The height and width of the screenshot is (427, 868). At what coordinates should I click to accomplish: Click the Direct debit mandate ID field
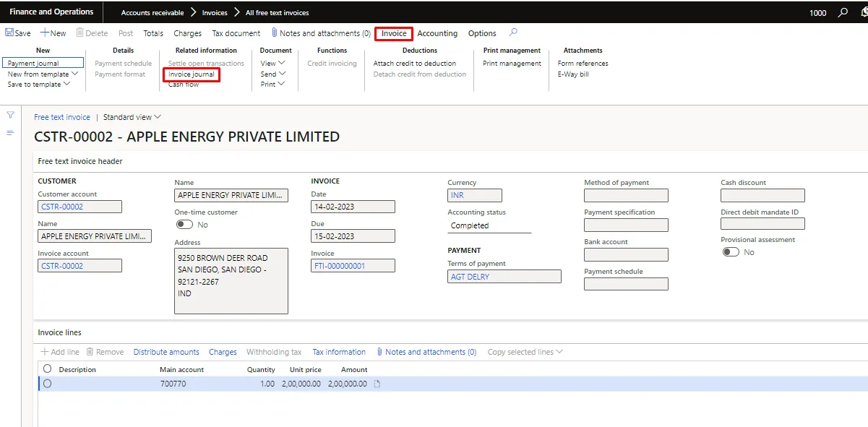click(762, 223)
